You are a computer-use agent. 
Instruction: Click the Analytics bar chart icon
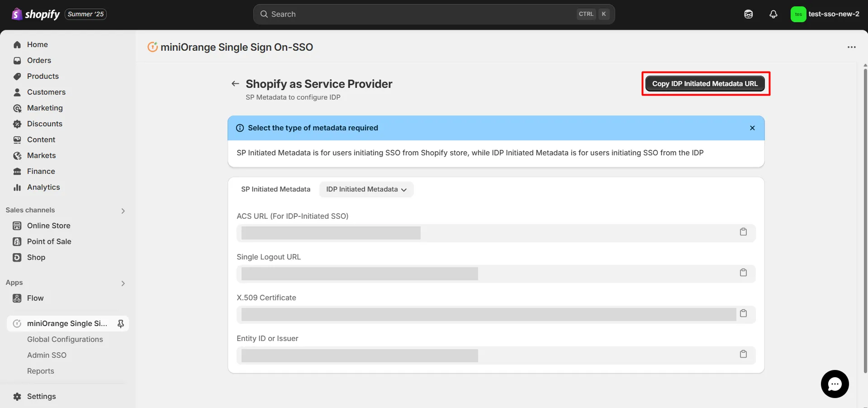[17, 187]
